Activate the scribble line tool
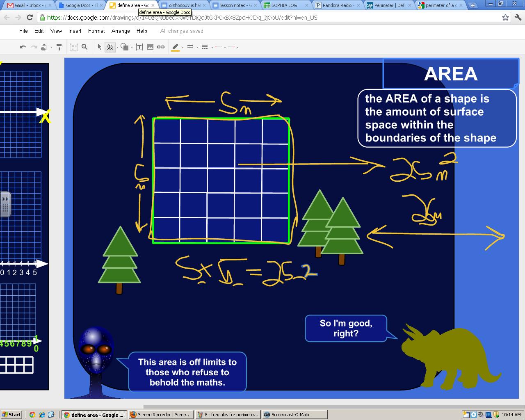The image size is (525, 420). coord(110,47)
